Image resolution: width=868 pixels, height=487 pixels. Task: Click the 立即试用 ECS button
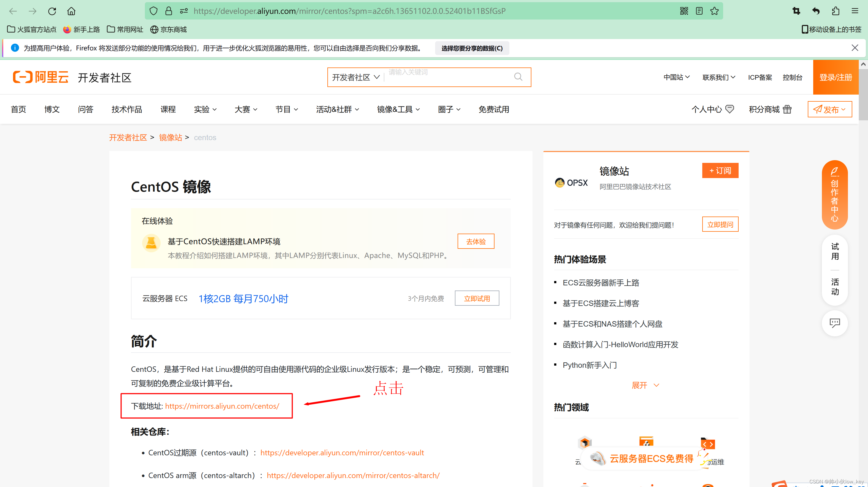click(x=477, y=298)
